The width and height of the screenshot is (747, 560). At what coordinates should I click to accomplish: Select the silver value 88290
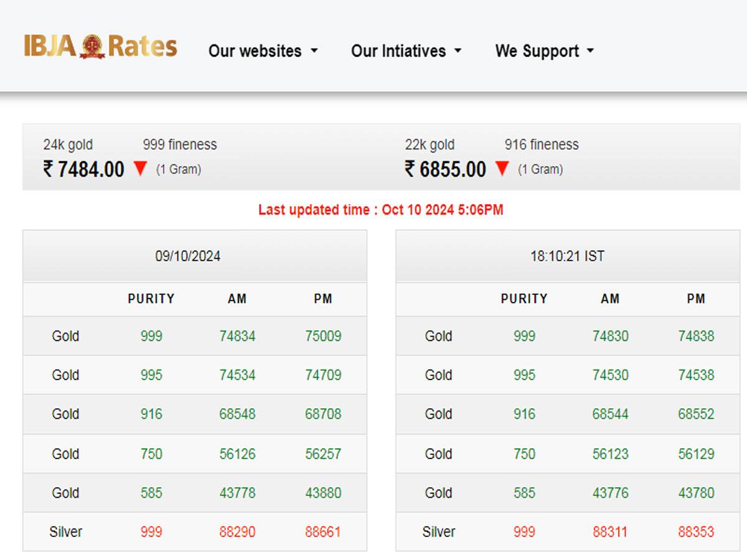(237, 532)
